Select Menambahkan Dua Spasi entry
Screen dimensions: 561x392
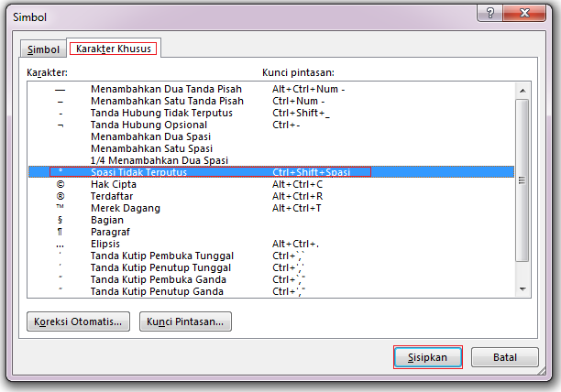tap(271, 136)
